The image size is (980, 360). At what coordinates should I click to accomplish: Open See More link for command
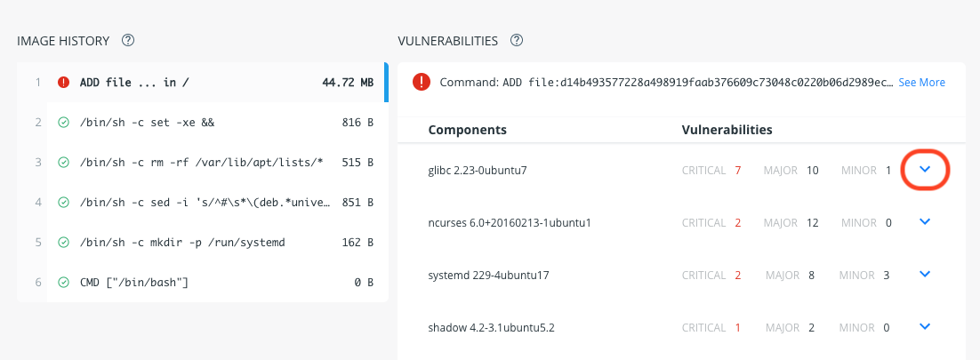pos(921,83)
